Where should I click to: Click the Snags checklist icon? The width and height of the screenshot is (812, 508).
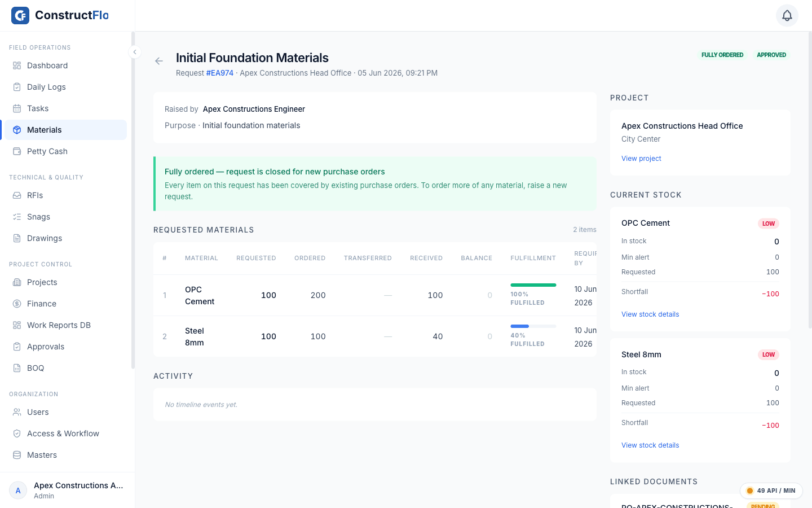[x=17, y=217]
